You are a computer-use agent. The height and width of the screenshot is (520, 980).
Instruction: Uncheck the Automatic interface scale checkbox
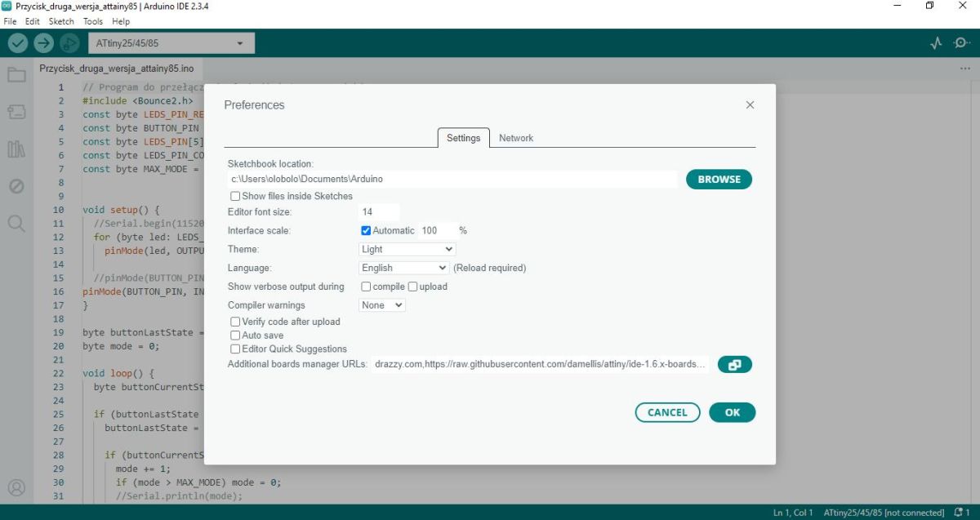point(366,230)
